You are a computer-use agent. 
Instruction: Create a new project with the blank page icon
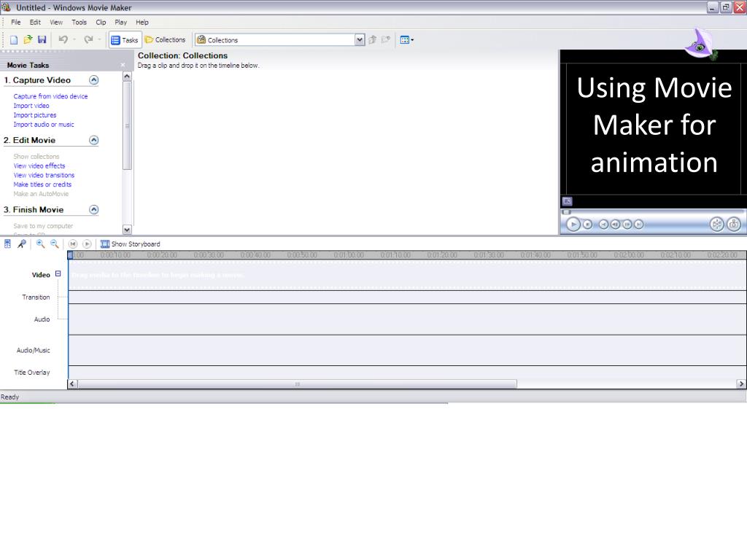tap(14, 40)
